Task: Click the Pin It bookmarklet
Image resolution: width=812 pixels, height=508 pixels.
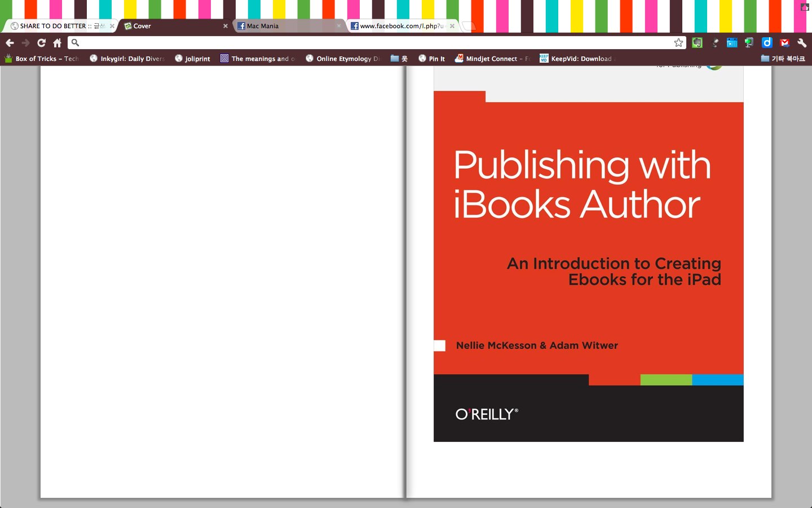Action: pyautogui.click(x=431, y=59)
